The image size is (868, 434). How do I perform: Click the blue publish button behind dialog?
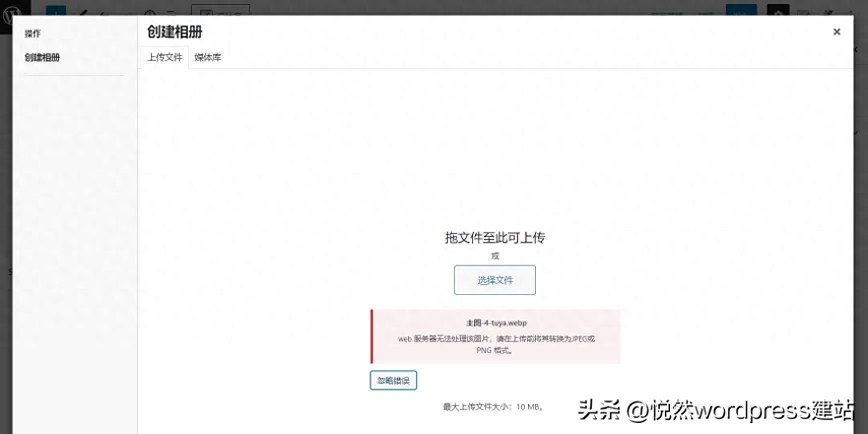point(741,11)
